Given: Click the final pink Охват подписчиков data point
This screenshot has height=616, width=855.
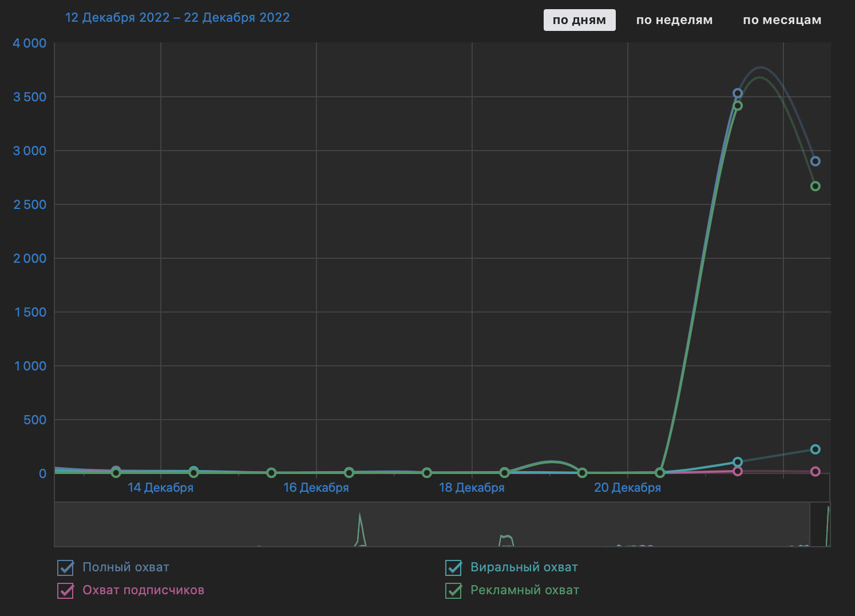Looking at the screenshot, I should pyautogui.click(x=815, y=472).
